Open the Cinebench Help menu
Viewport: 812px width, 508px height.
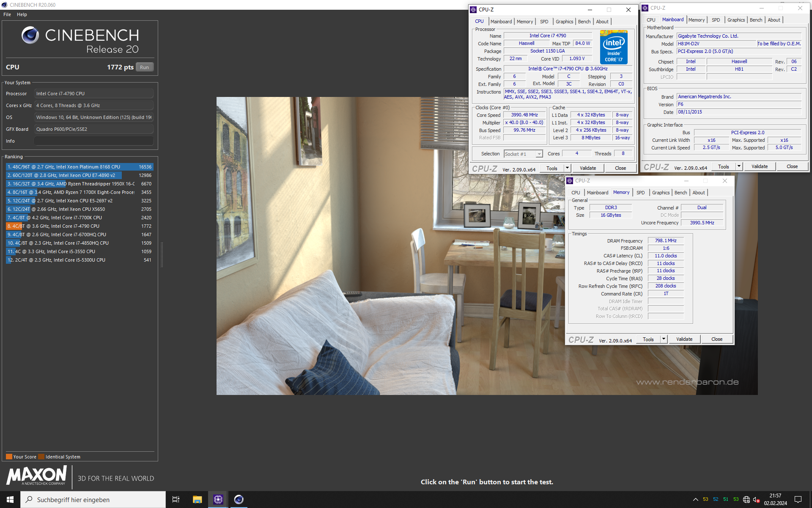tap(22, 14)
